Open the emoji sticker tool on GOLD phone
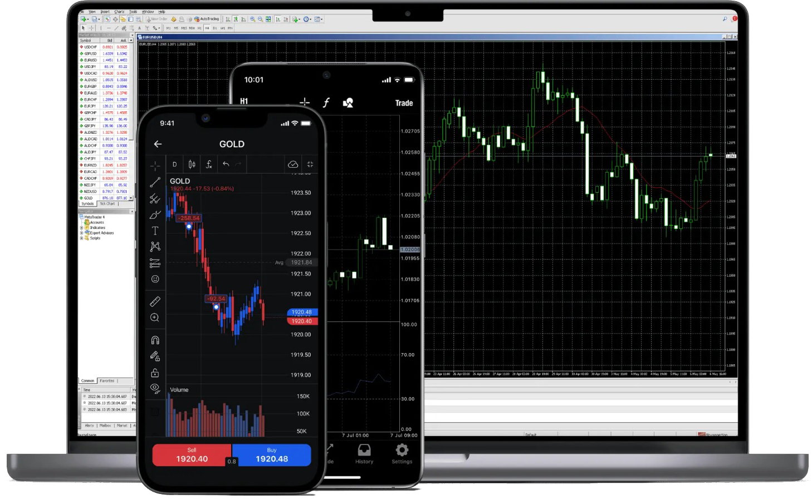The image size is (812, 504). 155,279
